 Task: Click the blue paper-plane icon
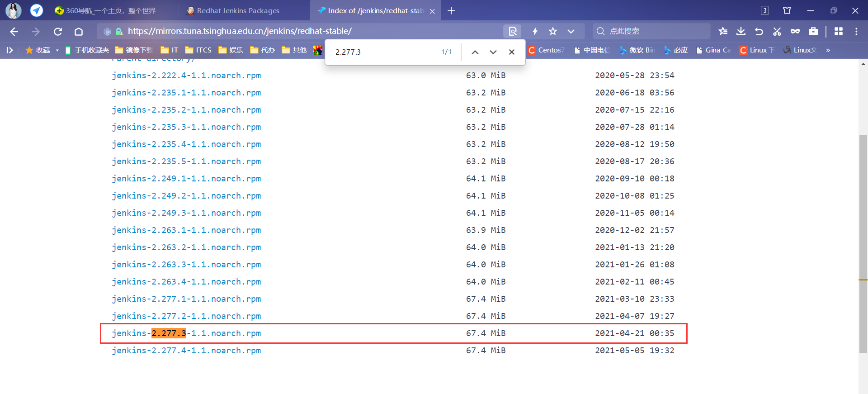point(37,10)
